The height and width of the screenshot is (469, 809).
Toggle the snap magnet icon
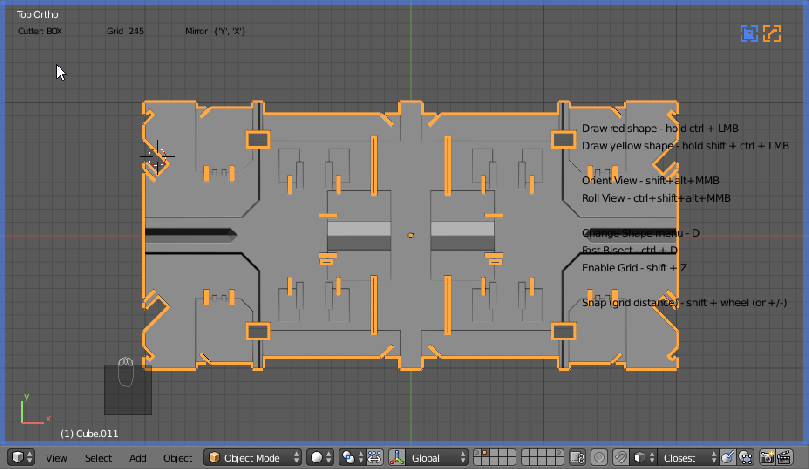tap(620, 457)
